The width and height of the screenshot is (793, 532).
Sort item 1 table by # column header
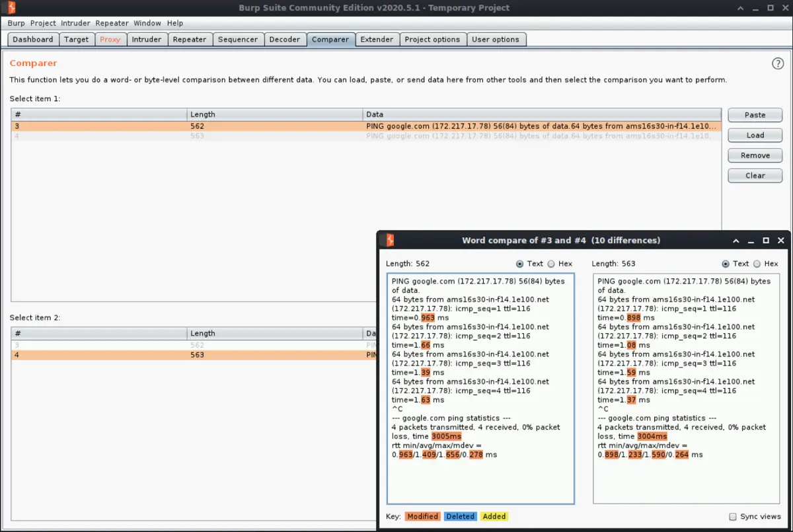coord(99,114)
